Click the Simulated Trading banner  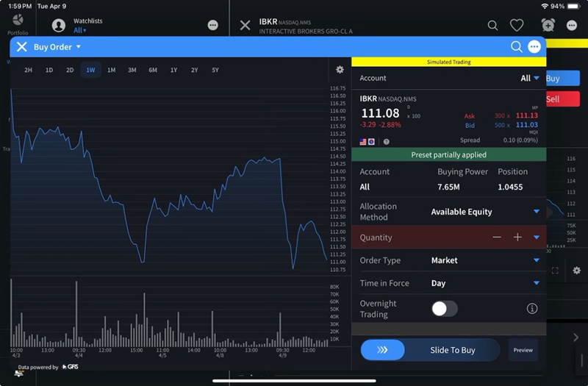click(x=449, y=62)
